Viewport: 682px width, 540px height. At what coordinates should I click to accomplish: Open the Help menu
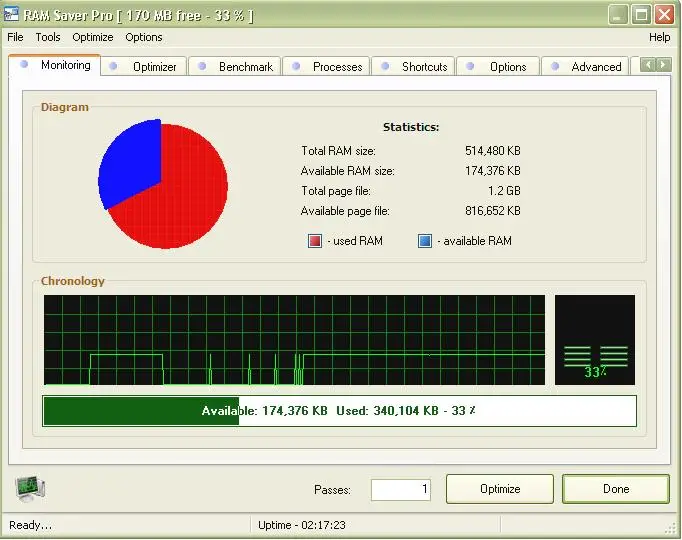659,37
